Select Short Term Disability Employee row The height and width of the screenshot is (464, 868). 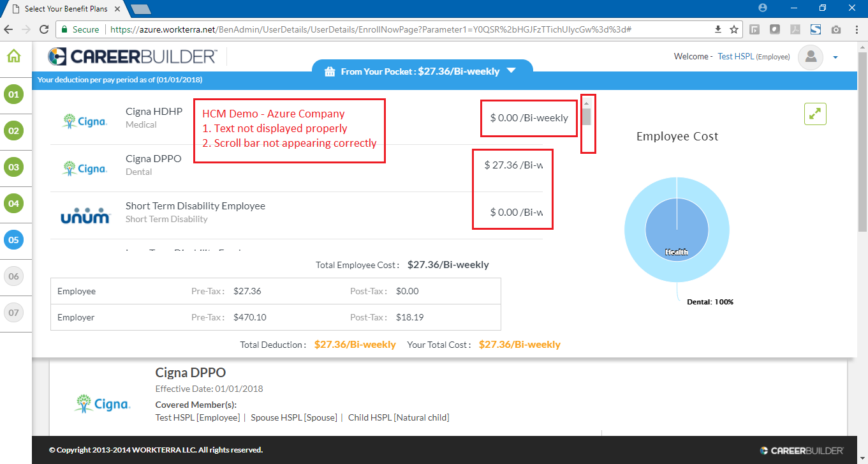click(296, 216)
